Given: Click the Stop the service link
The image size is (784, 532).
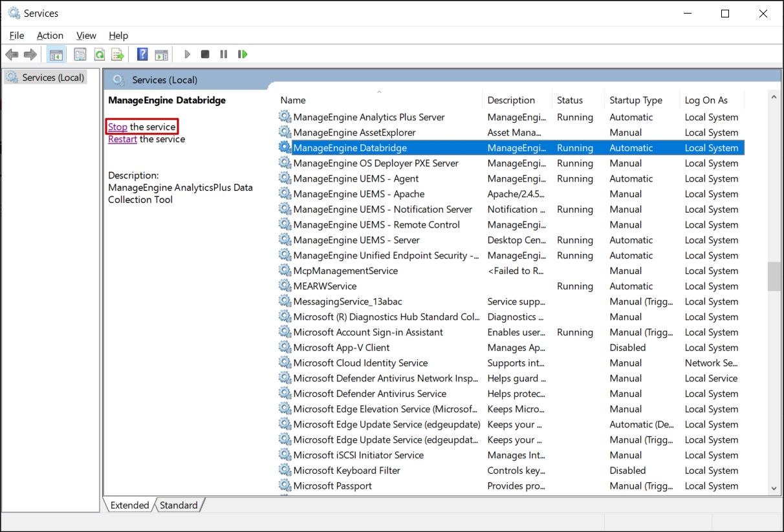Looking at the screenshot, I should point(118,127).
